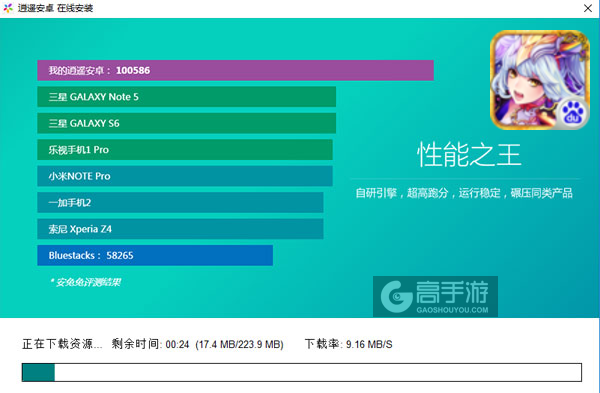Screen dimensions: 600x393
Task: Click the game app icon thumbnail
Action: pos(540,80)
